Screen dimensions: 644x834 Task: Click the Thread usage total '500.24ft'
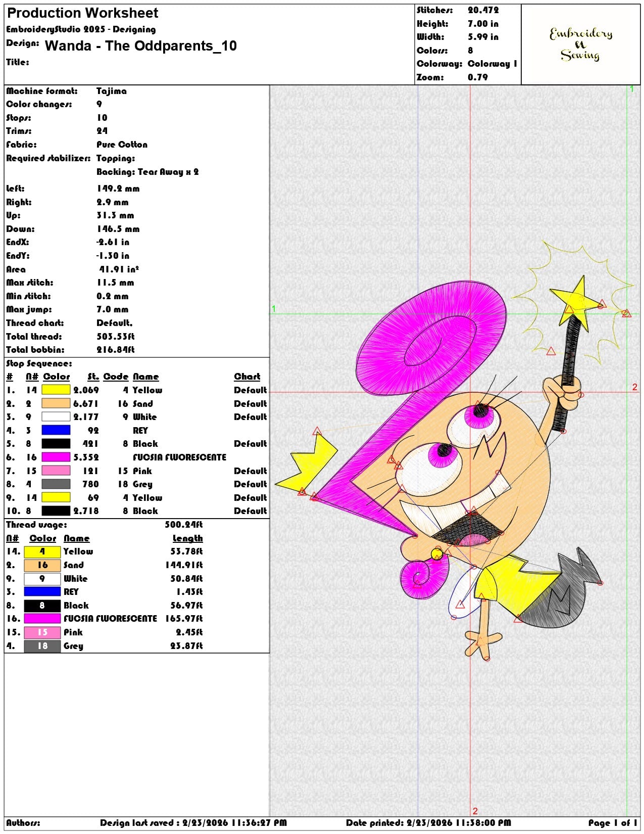(x=183, y=525)
